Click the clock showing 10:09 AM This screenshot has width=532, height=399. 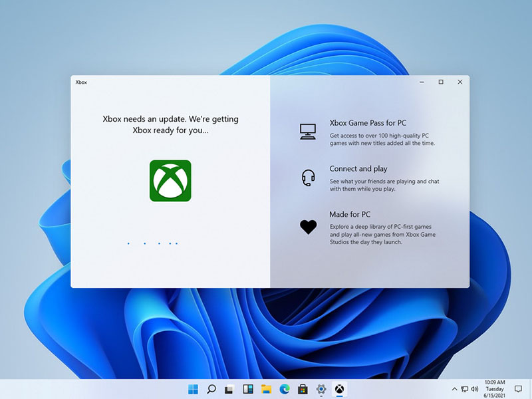pos(495,388)
